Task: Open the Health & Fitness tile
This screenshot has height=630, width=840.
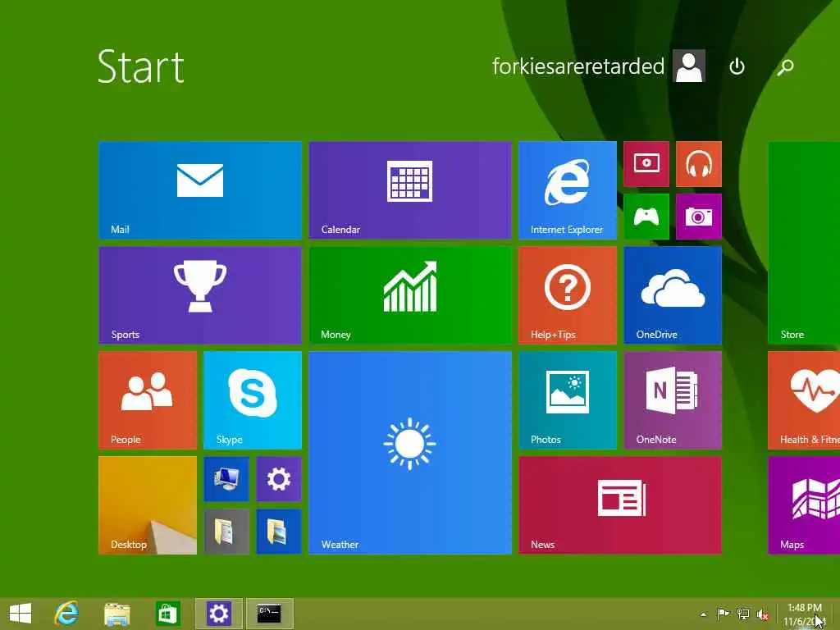Action: [x=804, y=400]
